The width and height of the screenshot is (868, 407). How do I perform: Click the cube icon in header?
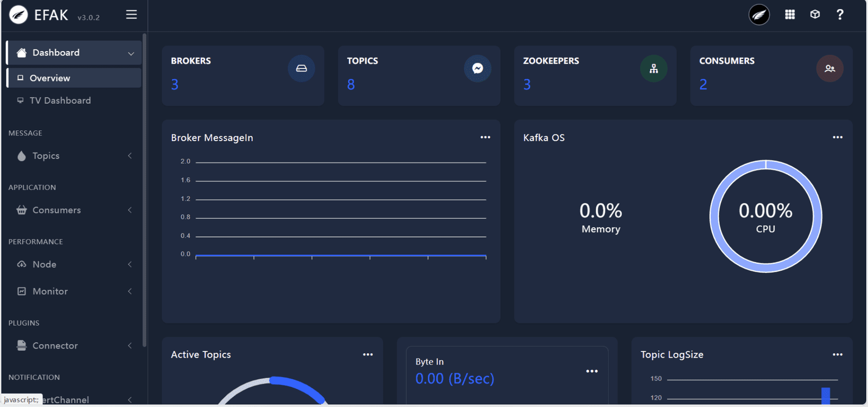pyautogui.click(x=815, y=15)
